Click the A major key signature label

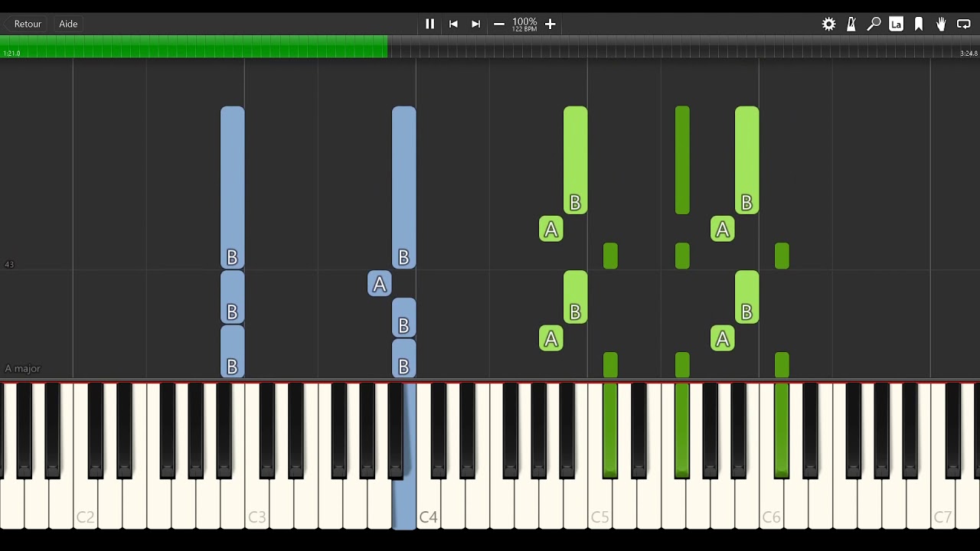(x=22, y=368)
